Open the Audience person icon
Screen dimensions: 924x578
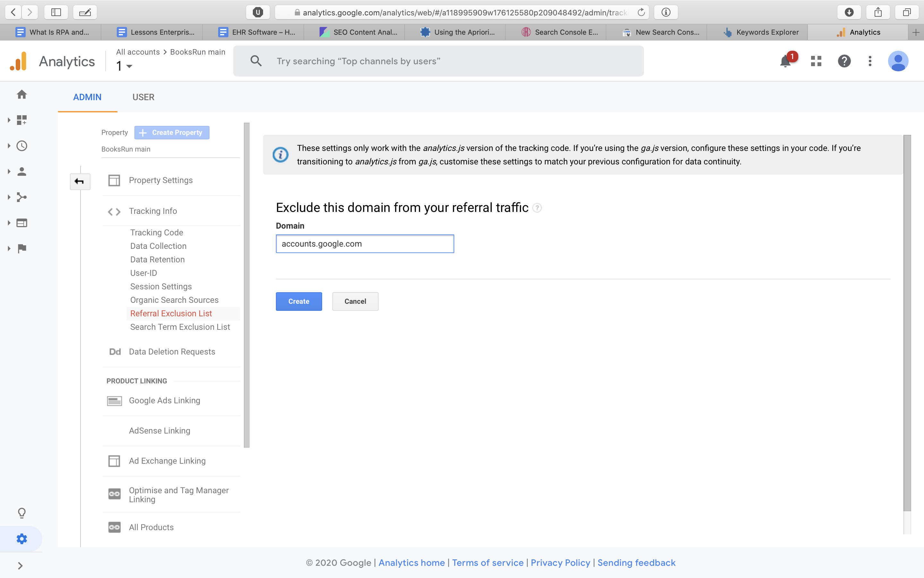coord(22,172)
